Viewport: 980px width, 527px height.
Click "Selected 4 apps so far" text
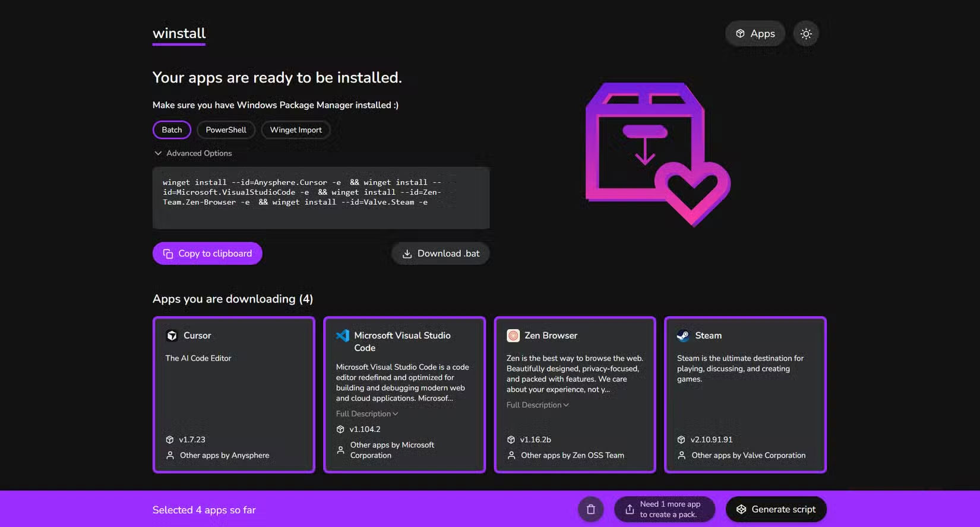[204, 510]
